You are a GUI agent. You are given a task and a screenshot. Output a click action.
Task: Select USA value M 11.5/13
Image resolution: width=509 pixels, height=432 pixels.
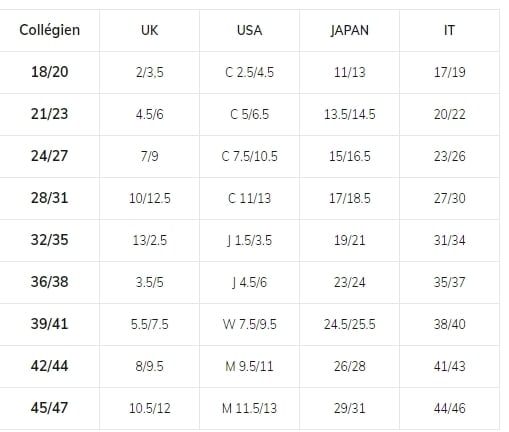click(x=249, y=408)
